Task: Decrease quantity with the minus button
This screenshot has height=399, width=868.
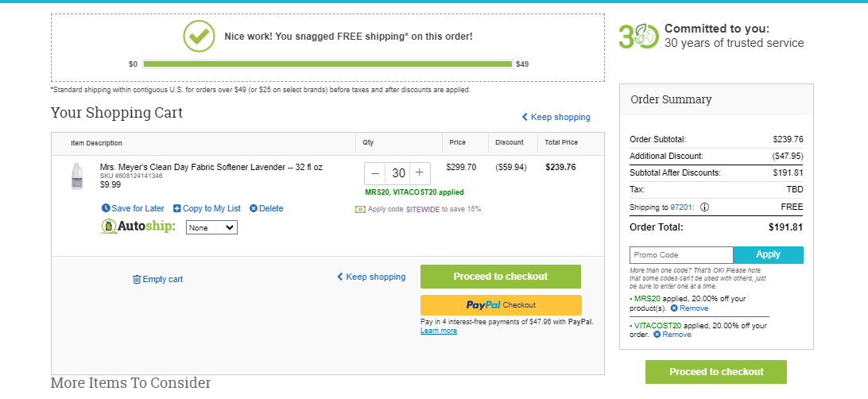Action: (374, 173)
